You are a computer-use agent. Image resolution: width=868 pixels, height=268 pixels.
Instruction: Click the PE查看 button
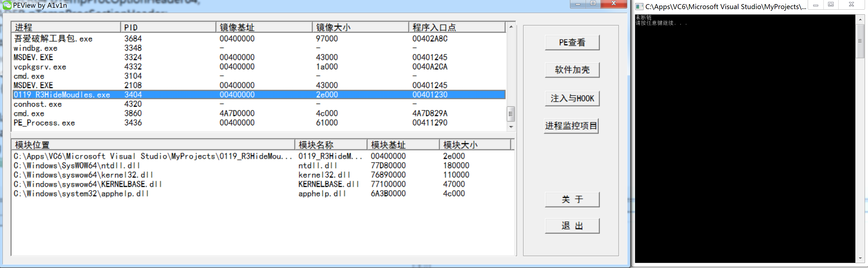[x=572, y=42]
